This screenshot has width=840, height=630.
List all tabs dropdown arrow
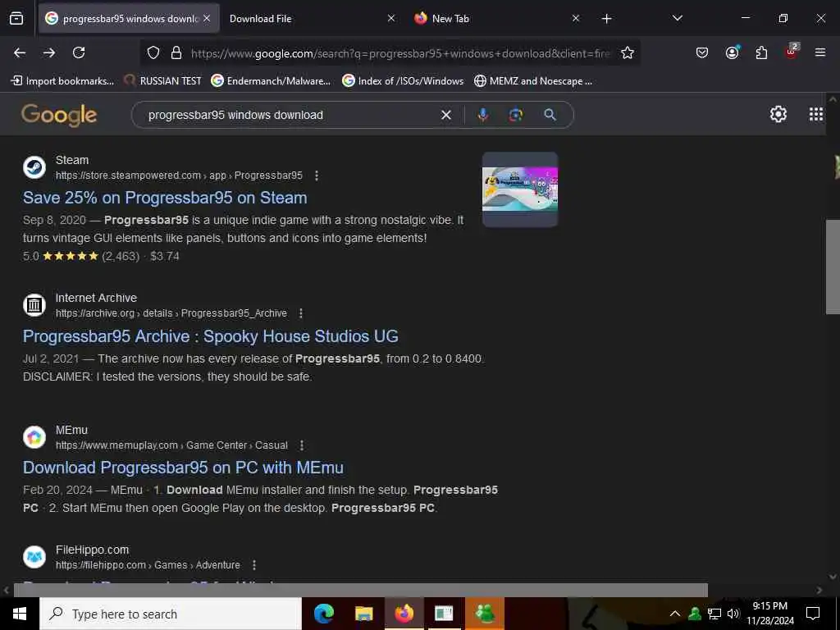(x=677, y=18)
